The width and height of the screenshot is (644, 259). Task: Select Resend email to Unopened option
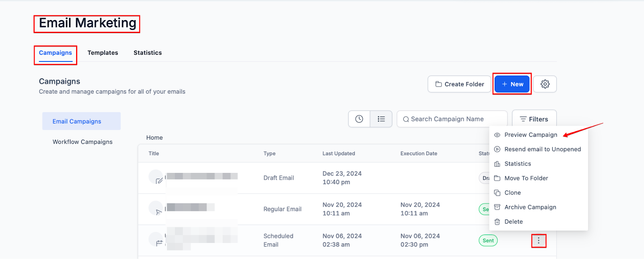click(x=542, y=149)
